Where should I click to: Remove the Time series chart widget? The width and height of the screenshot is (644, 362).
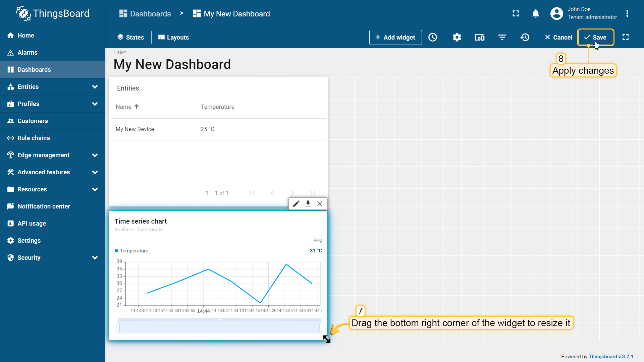(320, 203)
